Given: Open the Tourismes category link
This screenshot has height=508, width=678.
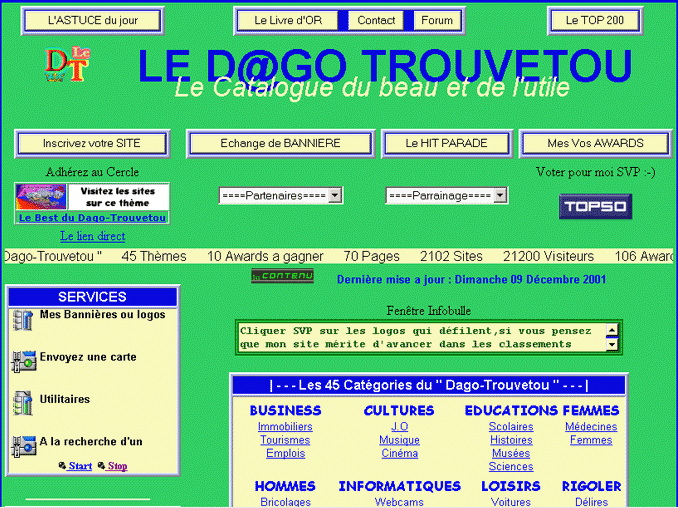Looking at the screenshot, I should click(x=285, y=440).
